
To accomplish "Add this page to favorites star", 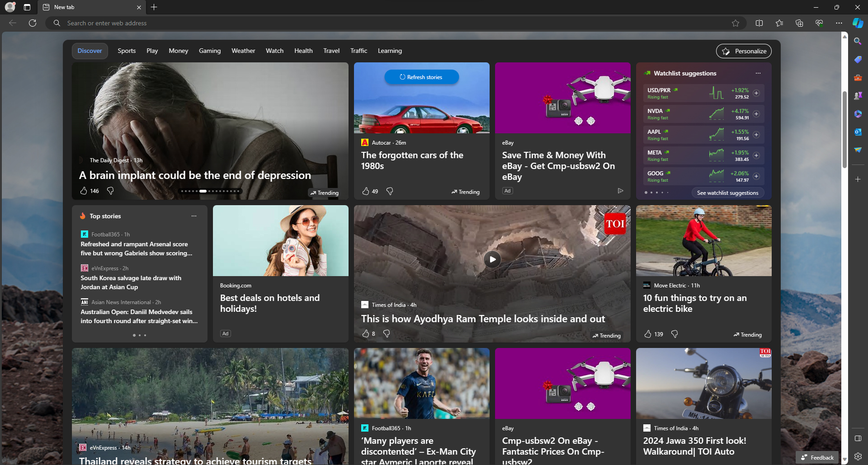I will [736, 23].
